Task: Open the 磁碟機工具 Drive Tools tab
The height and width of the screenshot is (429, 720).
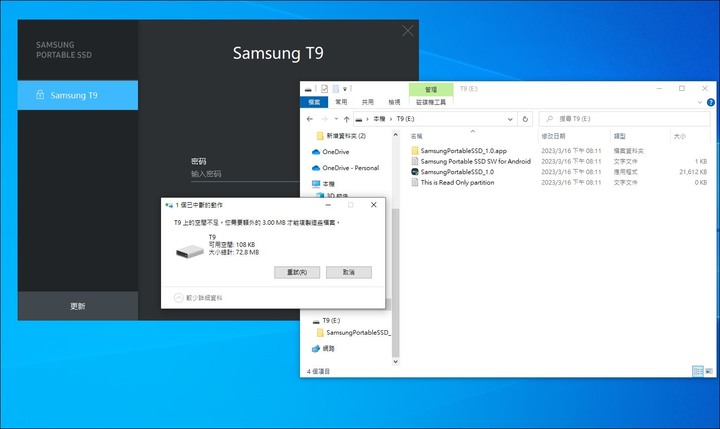Action: coord(431,102)
